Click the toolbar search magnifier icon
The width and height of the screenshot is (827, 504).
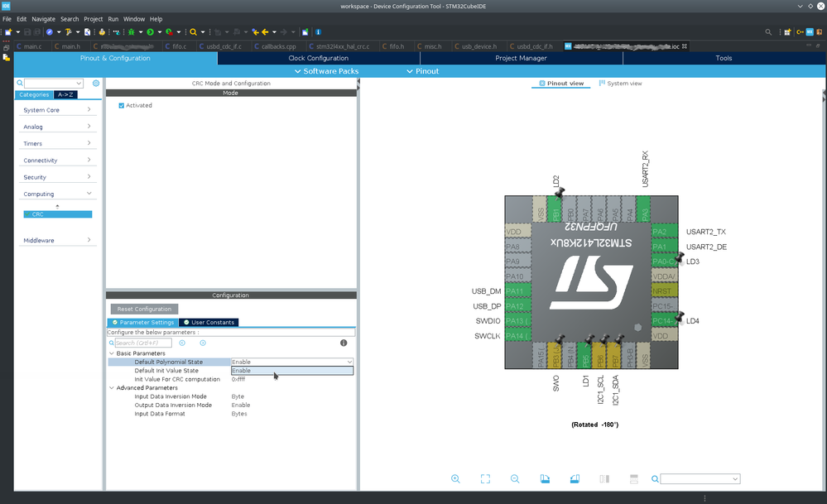(194, 32)
